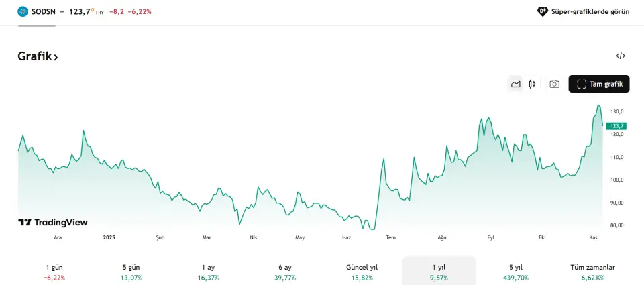Select the 1 gün time range
The image size is (644, 285).
coord(54,272)
